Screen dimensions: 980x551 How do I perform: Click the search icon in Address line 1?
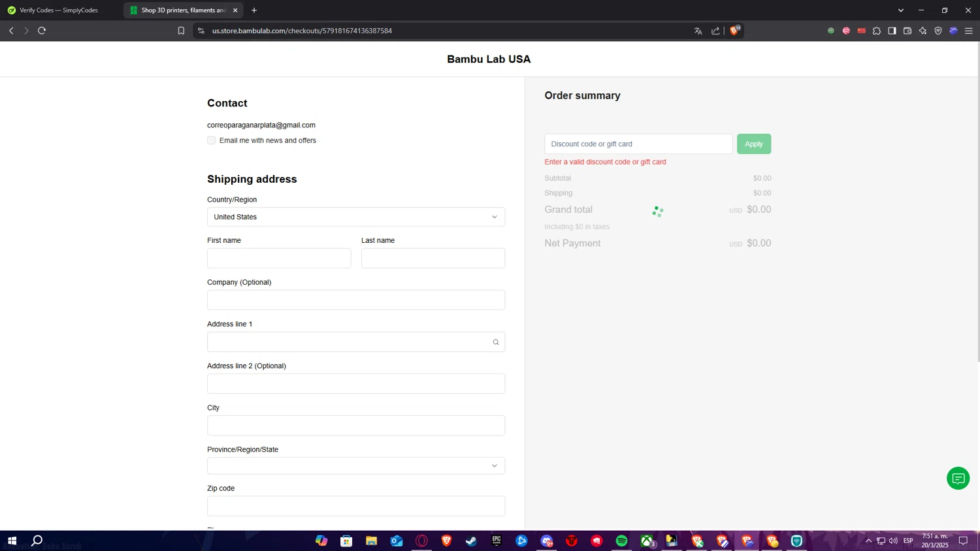point(496,342)
